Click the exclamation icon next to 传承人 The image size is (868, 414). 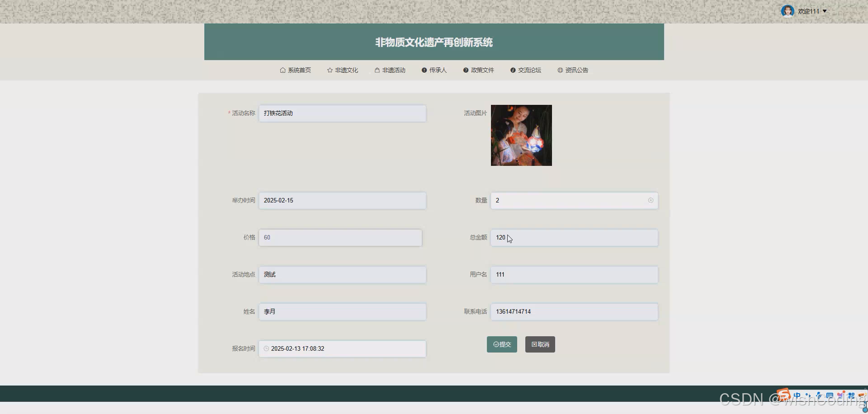[x=424, y=70]
